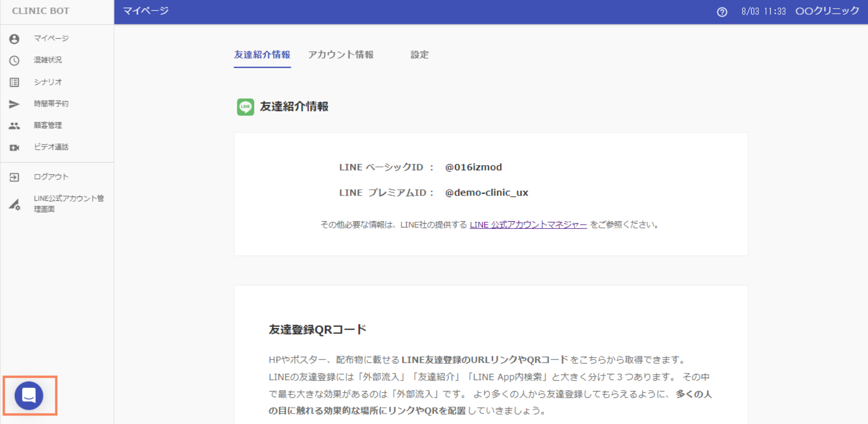Switch to the 設定 tab
Image resolution: width=868 pixels, height=424 pixels.
coord(419,55)
